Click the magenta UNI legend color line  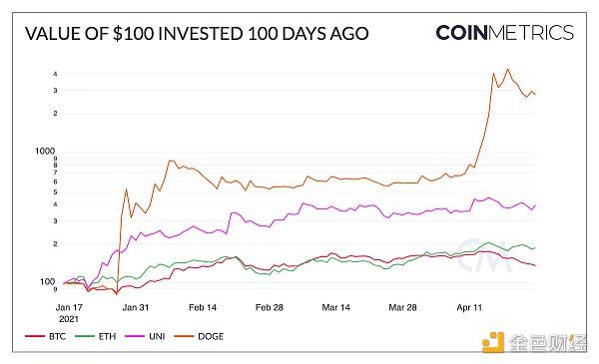pos(135,336)
